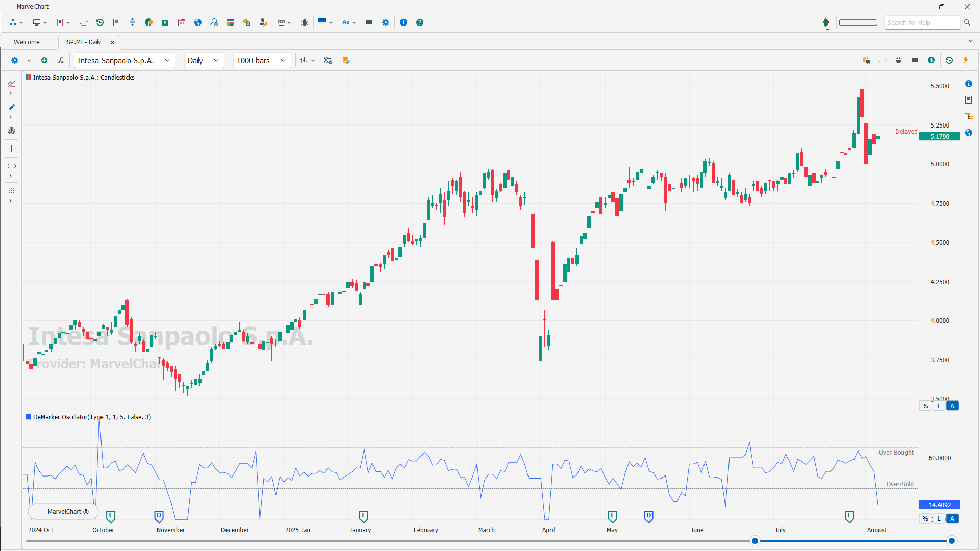Toggle logarithmic scale L on price panel
This screenshot has height=551, width=980.
pos(939,406)
